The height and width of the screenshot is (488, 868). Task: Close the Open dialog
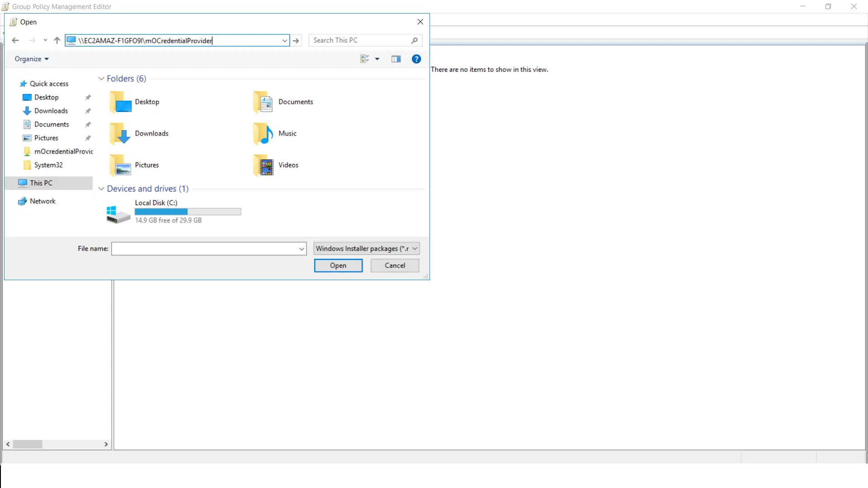[x=420, y=22]
